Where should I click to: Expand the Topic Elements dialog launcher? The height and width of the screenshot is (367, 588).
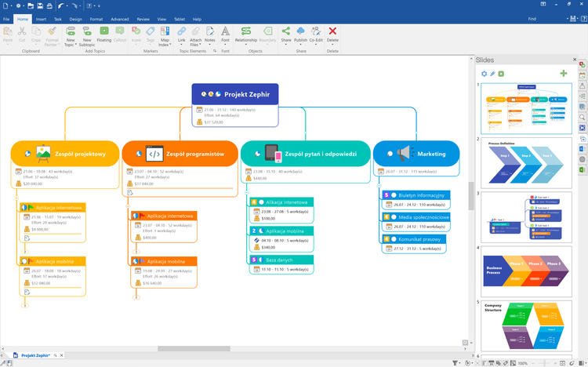click(x=215, y=51)
